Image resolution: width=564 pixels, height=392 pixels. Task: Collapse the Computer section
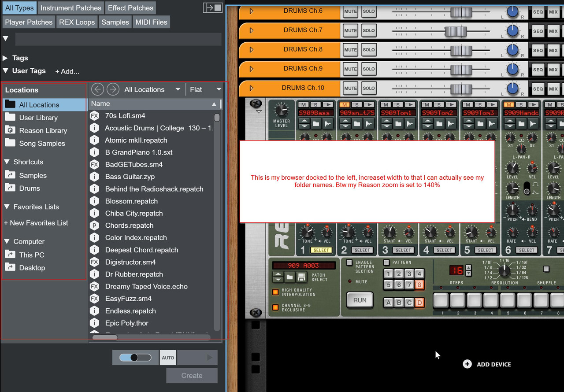point(7,242)
